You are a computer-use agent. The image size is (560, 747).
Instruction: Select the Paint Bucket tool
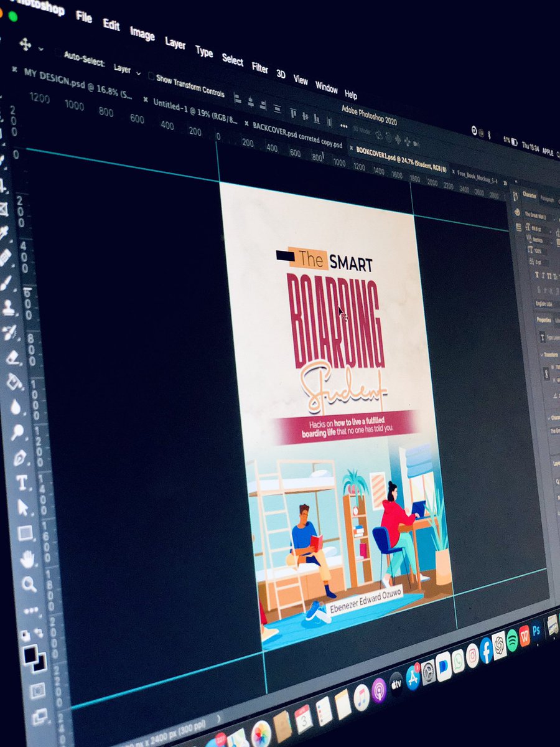coord(14,382)
